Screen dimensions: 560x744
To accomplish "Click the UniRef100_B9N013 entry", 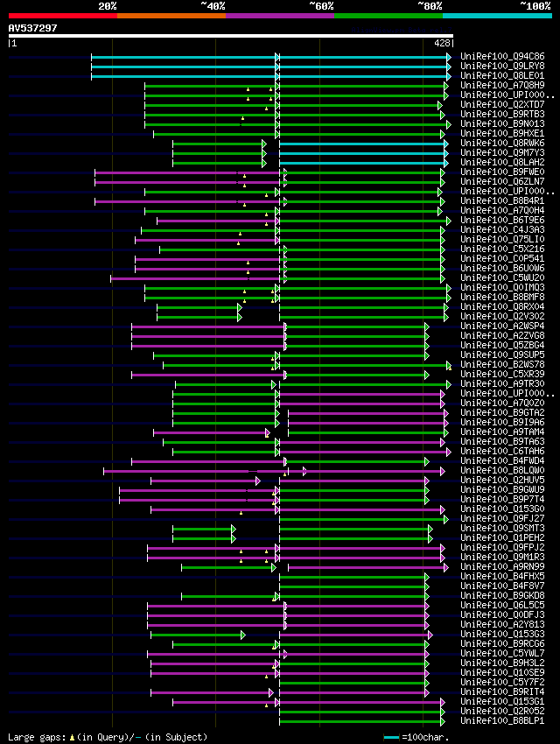I will [x=502, y=123].
